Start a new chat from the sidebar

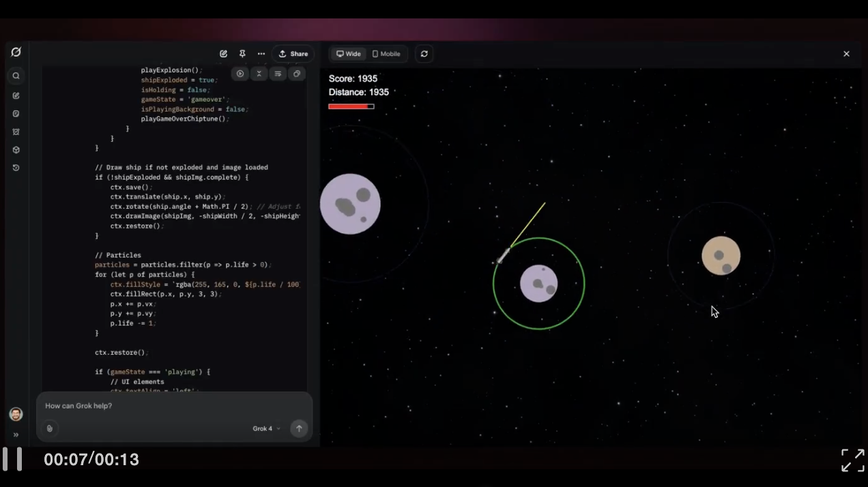(x=16, y=95)
